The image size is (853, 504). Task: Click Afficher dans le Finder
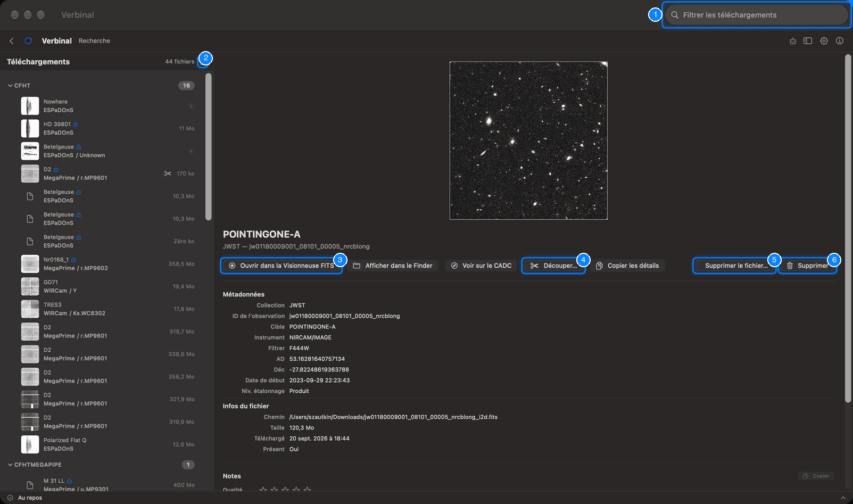click(393, 266)
